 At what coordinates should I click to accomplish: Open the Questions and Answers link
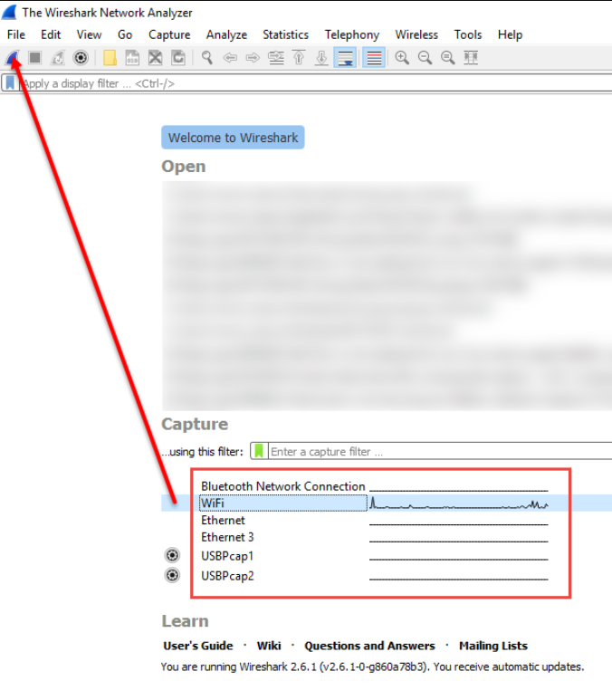369,646
